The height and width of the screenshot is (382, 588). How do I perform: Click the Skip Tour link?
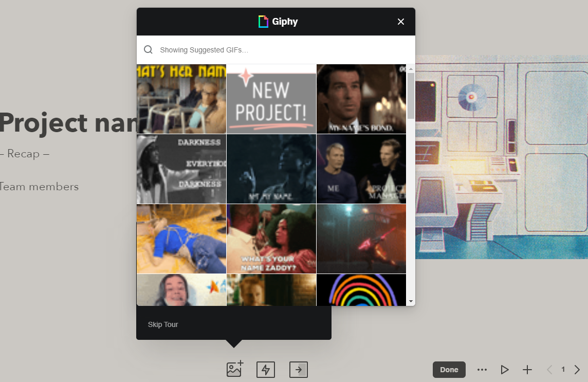[163, 324]
